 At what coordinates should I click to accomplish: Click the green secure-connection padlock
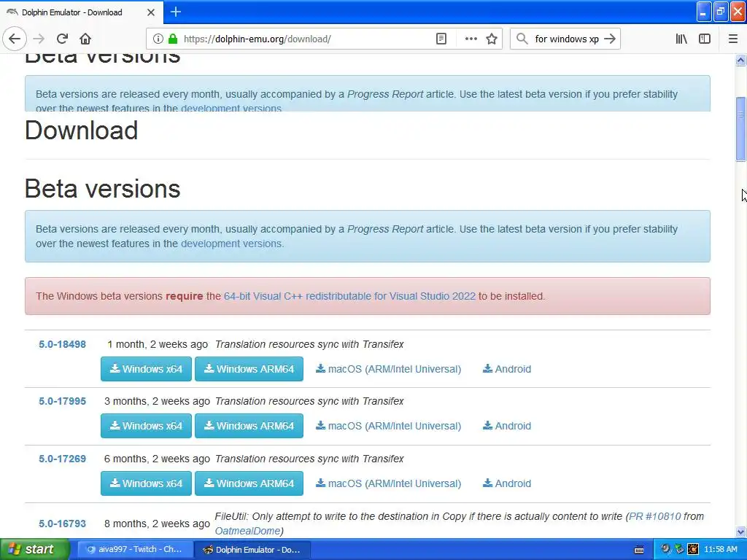tap(172, 39)
